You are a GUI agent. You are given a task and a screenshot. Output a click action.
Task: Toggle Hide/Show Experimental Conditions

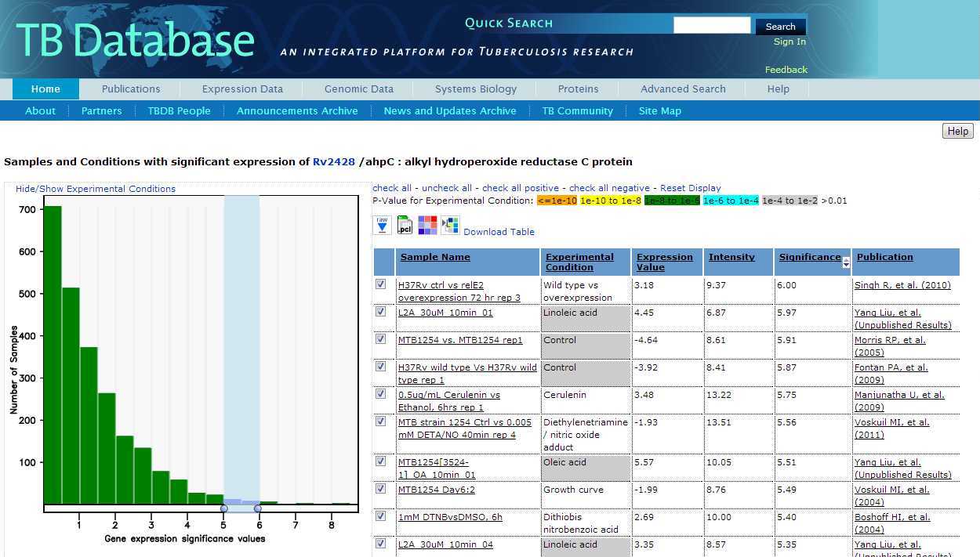point(96,189)
